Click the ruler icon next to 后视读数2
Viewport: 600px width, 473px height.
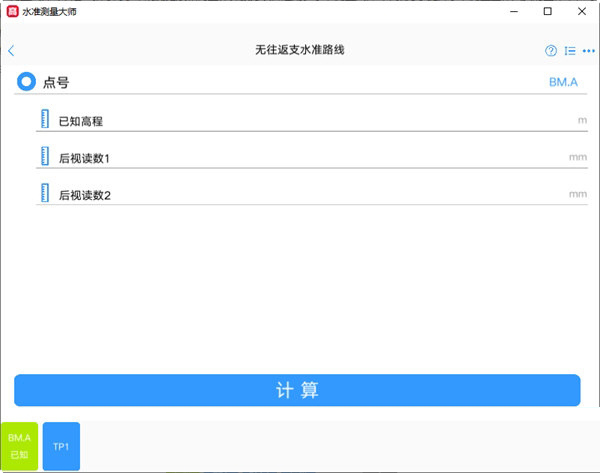pyautogui.click(x=45, y=192)
